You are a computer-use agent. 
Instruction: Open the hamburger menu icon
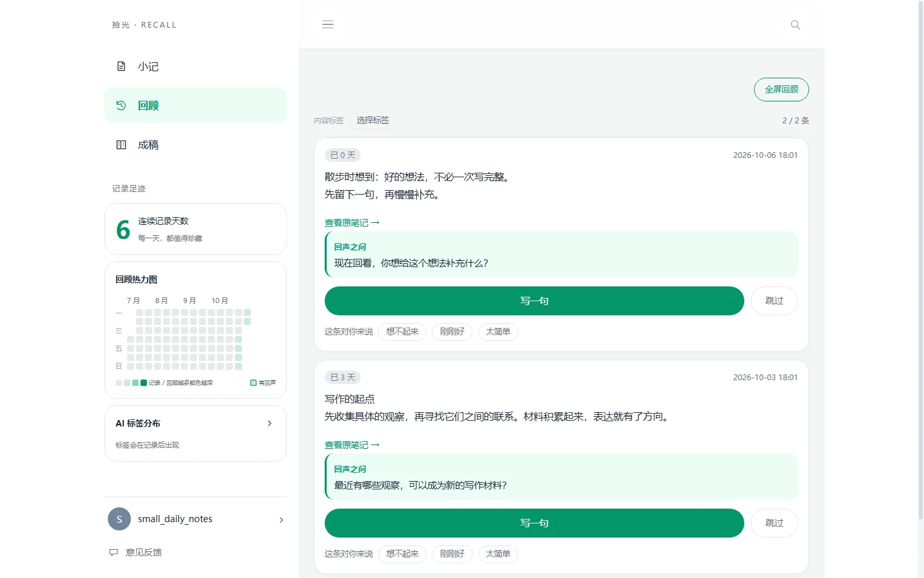click(328, 24)
